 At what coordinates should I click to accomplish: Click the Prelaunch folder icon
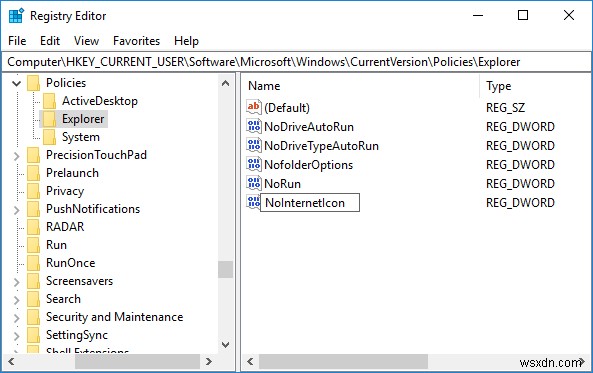click(x=33, y=173)
